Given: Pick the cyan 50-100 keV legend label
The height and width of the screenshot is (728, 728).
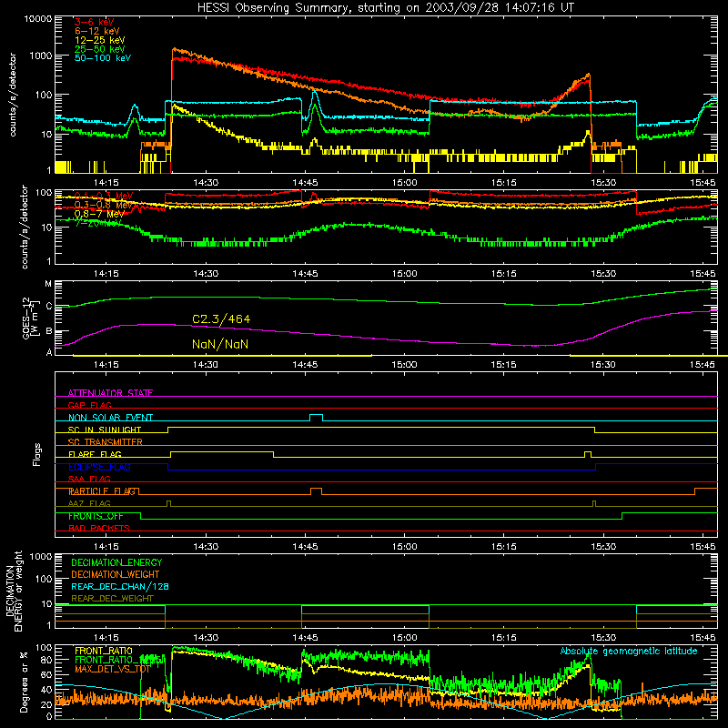Looking at the screenshot, I should coord(103,58).
